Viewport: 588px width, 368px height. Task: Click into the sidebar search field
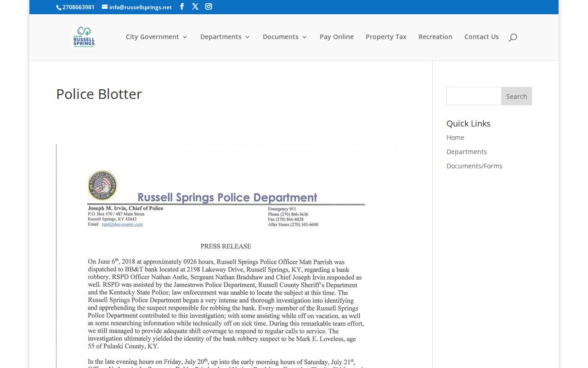click(474, 96)
